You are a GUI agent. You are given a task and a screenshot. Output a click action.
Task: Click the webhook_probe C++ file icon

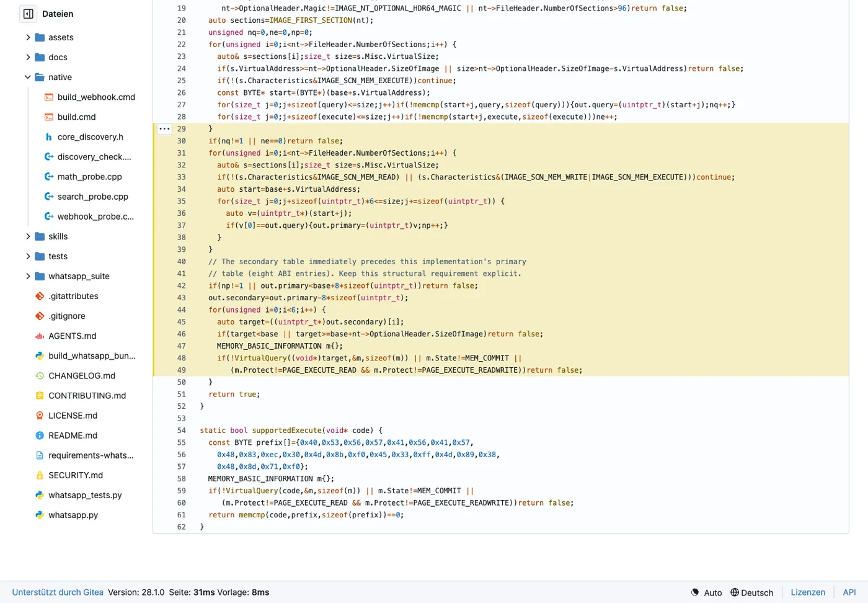coord(49,216)
